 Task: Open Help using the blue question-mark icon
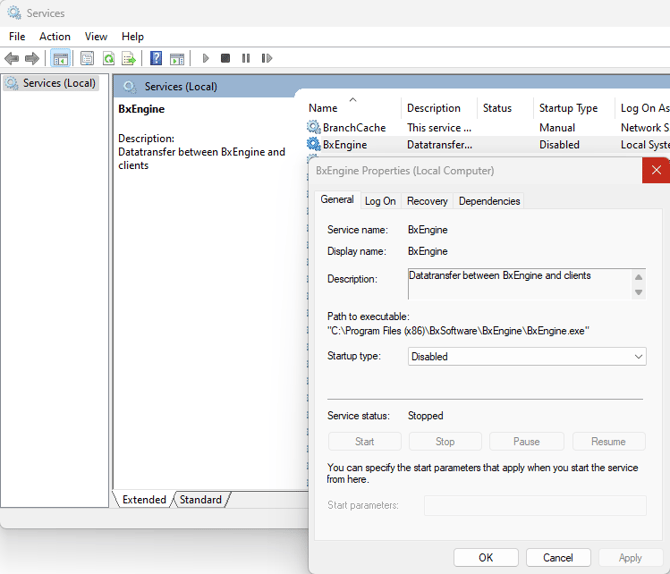[156, 58]
